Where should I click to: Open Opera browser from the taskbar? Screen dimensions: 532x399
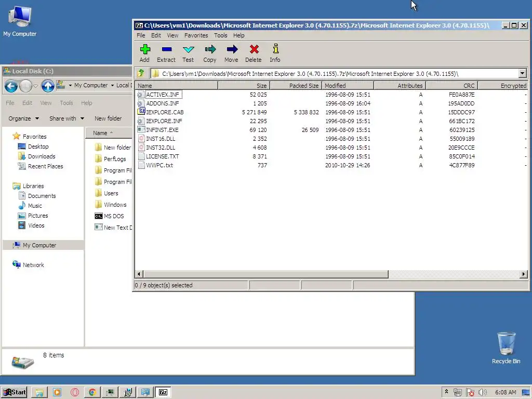(x=75, y=392)
